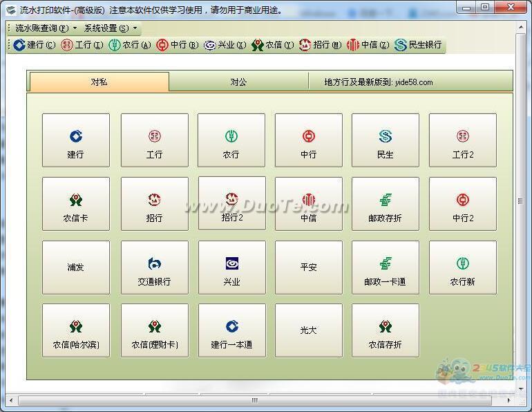Image resolution: width=532 pixels, height=412 pixels.
Task: Select the 邮政一卡通 tile
Action: point(386,268)
